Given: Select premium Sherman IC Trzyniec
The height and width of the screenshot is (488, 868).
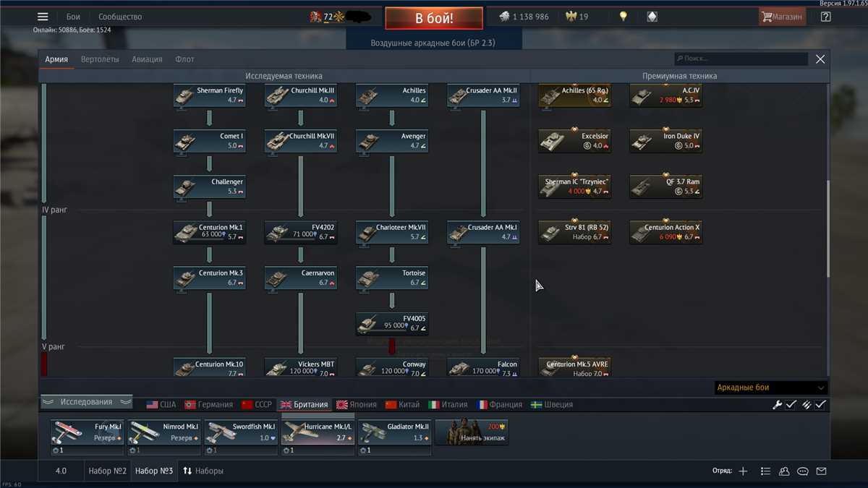Looking at the screenshot, I should coord(575,187).
